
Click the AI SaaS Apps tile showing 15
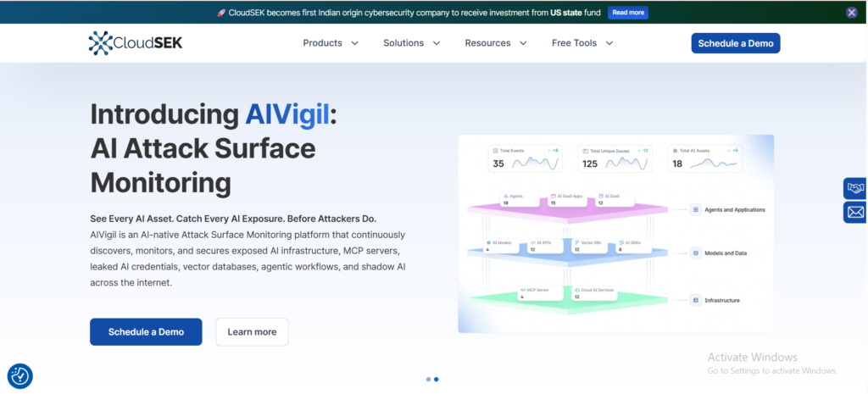[567, 200]
